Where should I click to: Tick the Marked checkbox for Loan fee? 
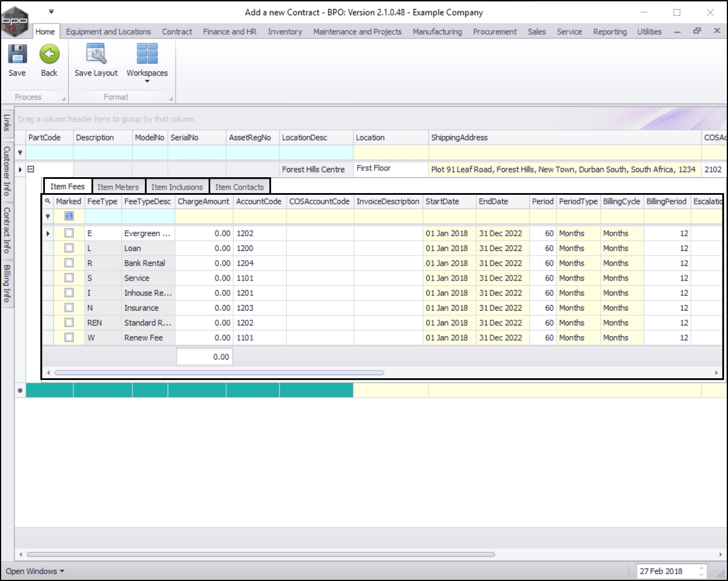(x=69, y=248)
